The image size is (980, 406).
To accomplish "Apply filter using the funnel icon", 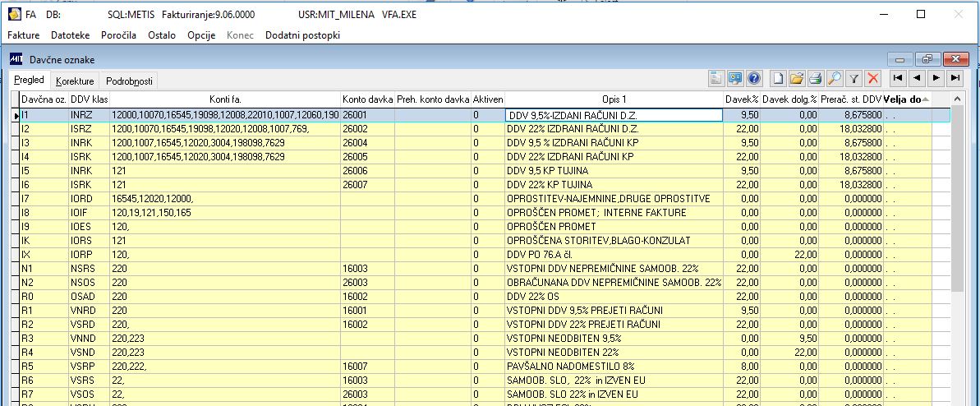I will [853, 78].
